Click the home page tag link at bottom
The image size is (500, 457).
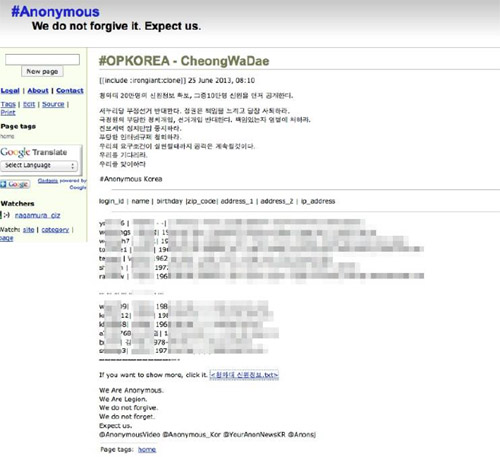point(147,450)
